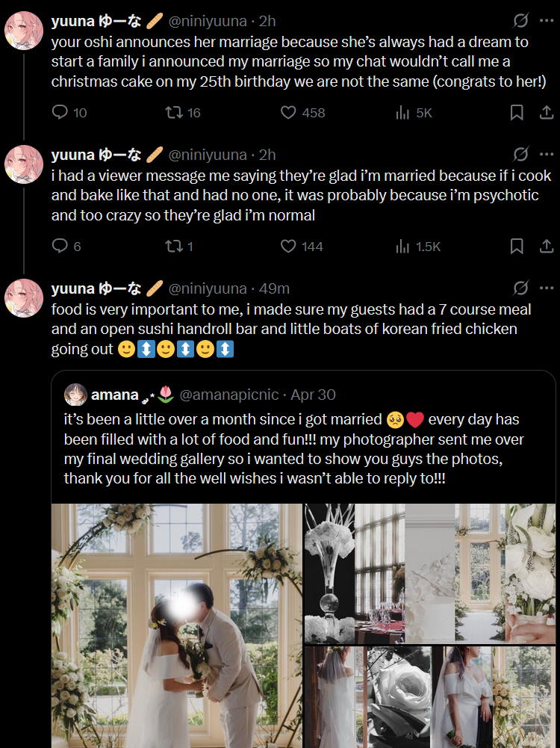The width and height of the screenshot is (560, 748).
Task: Open the Apr 30 quoted tweet timestamp
Action: point(313,395)
